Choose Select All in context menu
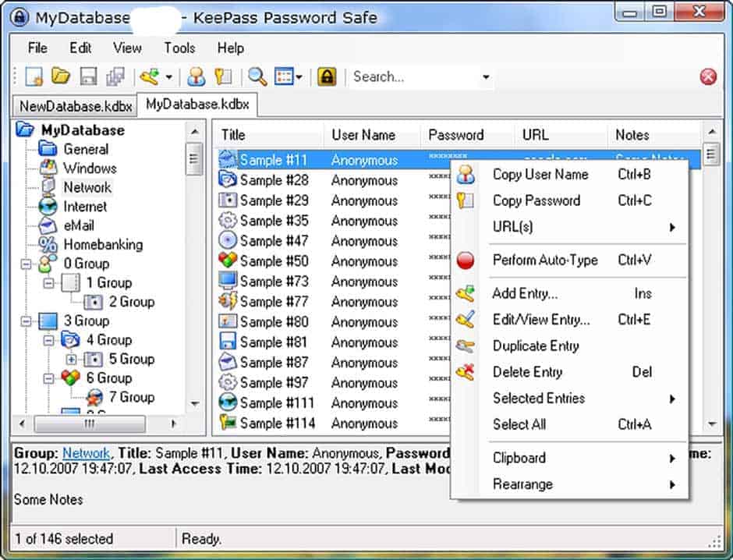Image resolution: width=733 pixels, height=560 pixels. click(569, 424)
